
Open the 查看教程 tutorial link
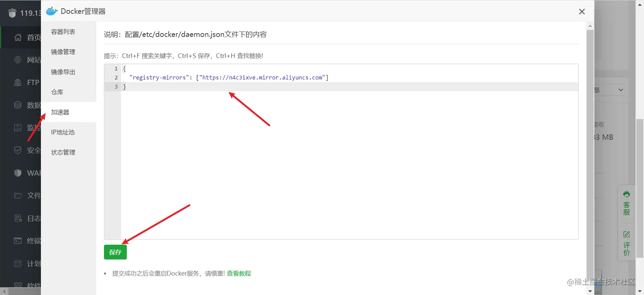point(239,273)
